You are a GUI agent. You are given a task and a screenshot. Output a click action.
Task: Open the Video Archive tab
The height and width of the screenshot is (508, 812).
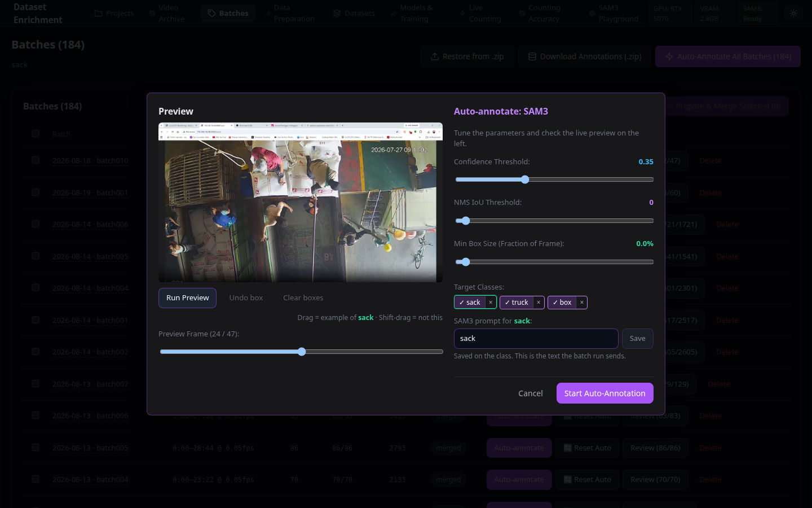167,13
